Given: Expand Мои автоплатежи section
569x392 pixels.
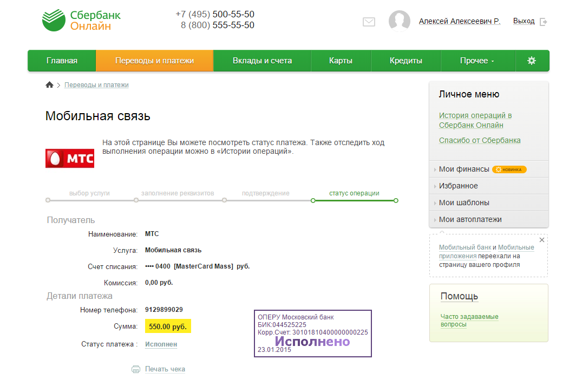Looking at the screenshot, I should click(x=488, y=219).
